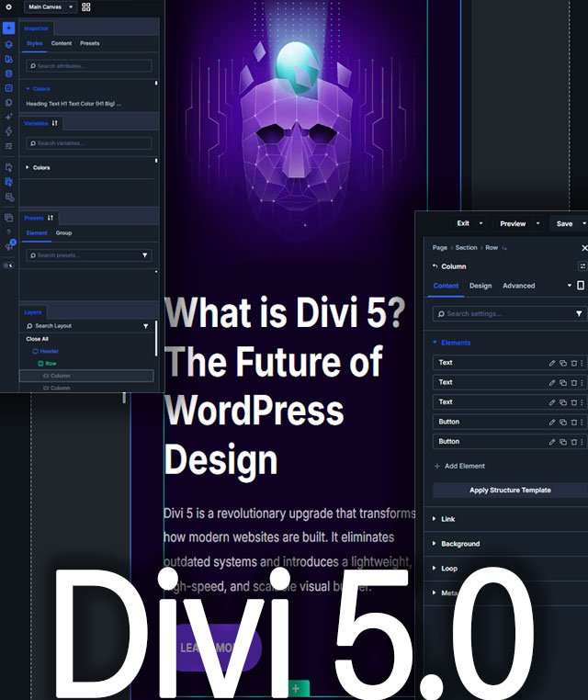This screenshot has width=588, height=700.
Task: Toggle dark mode moon switch
Action: [x=8, y=265]
